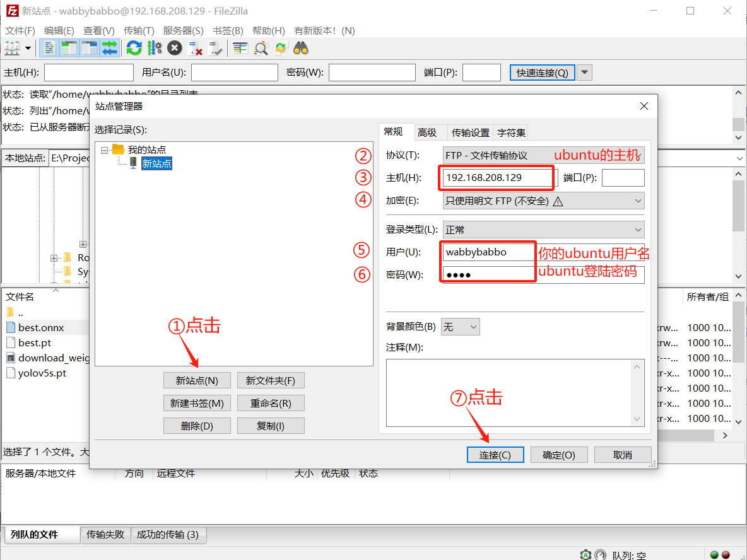747x560 pixels.
Task: Open the 文件(F) menu
Action: tap(20, 30)
